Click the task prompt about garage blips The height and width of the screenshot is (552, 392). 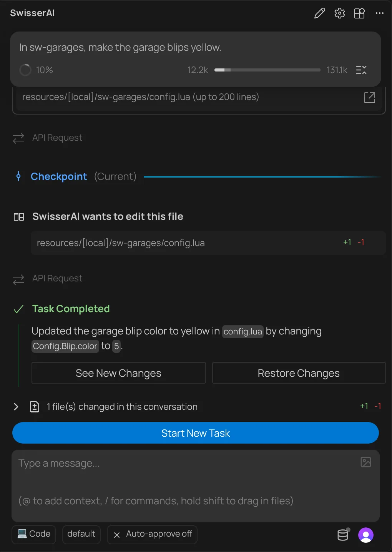(x=120, y=47)
